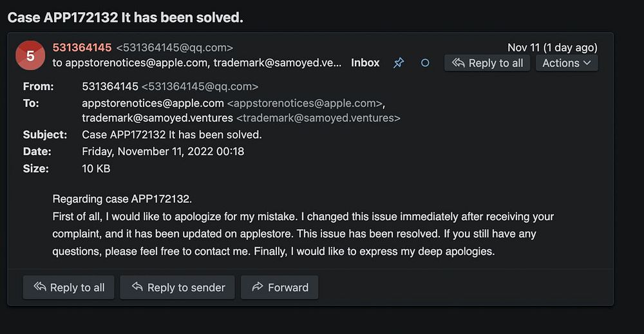Screen dimensions: 644x334
Task: Forward this email message
Action: click(x=279, y=288)
